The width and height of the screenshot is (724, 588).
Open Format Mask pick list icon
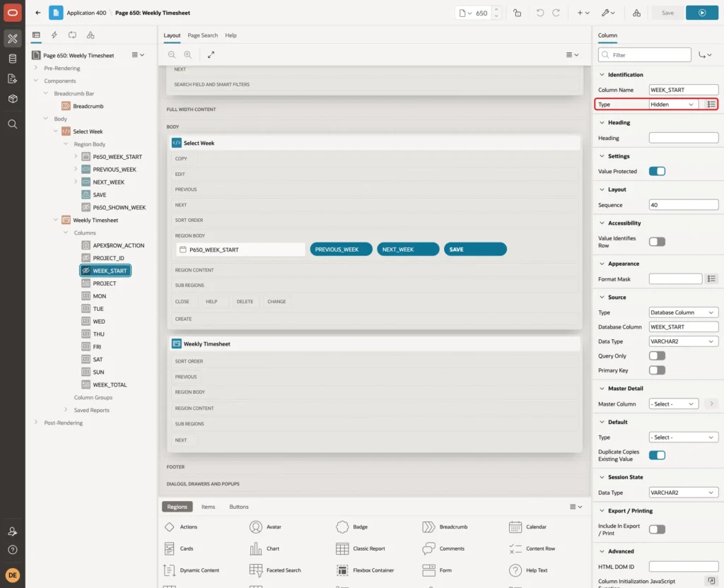coord(711,278)
